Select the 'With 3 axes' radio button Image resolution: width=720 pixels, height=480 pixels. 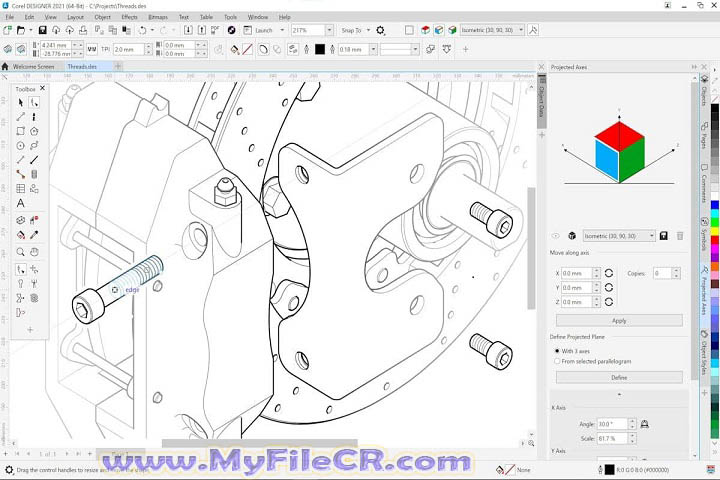coord(557,350)
